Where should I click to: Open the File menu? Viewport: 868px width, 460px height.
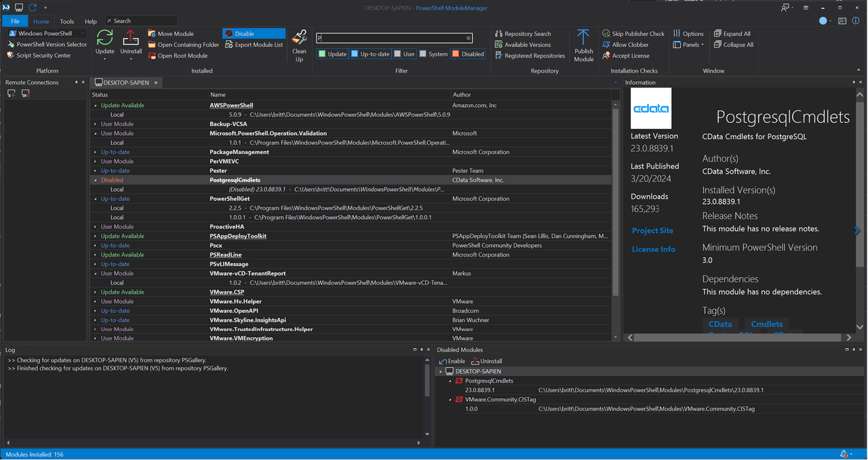[x=15, y=21]
